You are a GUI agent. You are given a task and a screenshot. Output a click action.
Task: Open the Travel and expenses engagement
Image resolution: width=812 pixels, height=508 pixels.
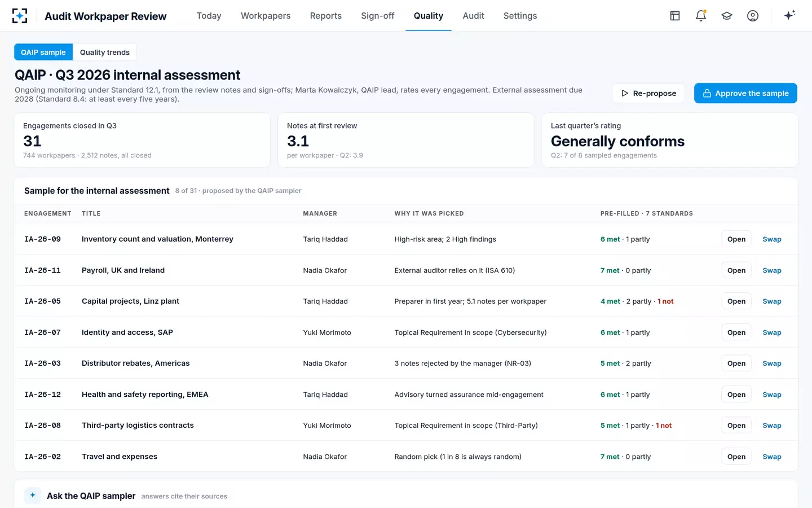[x=736, y=457]
